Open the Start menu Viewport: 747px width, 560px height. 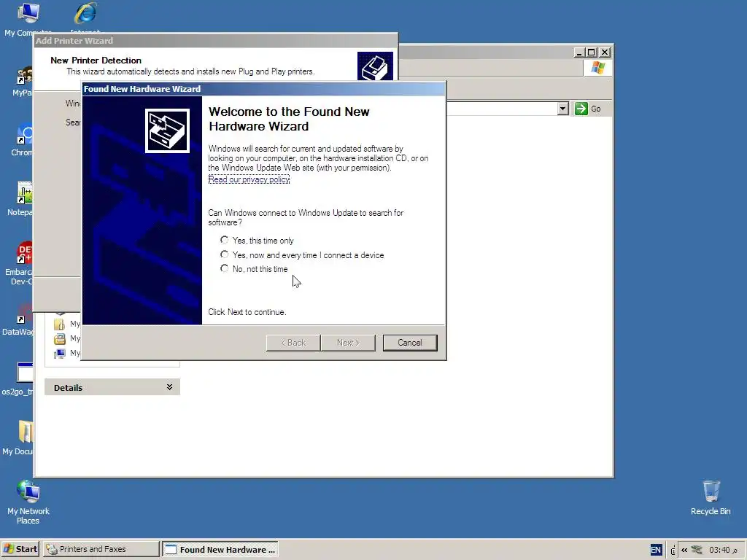(20, 549)
